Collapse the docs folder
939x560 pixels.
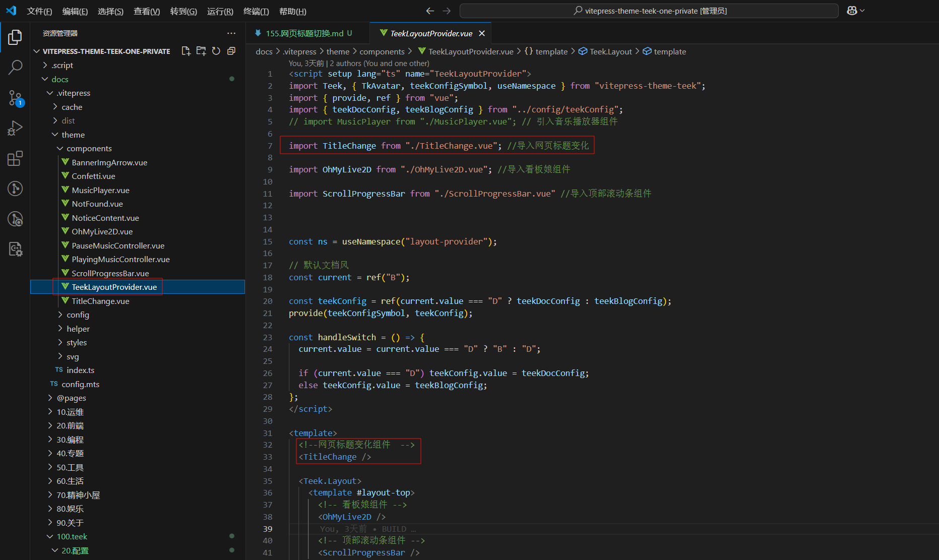point(138,79)
